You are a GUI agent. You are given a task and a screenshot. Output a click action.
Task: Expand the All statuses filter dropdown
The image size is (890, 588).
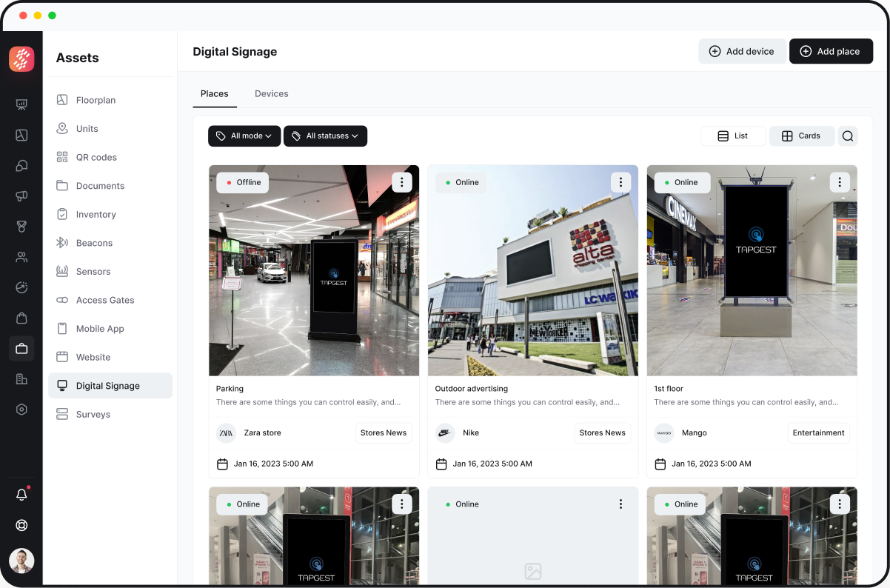coord(325,136)
